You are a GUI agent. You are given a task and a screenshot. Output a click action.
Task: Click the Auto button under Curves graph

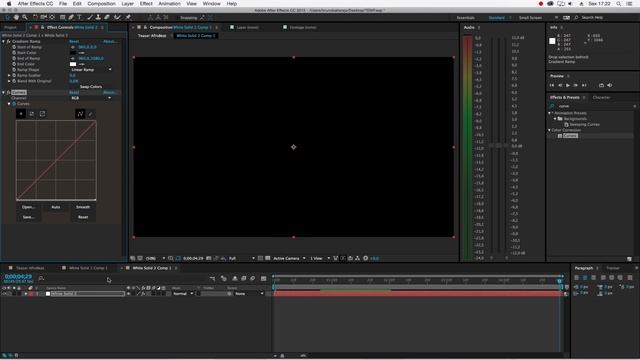[x=56, y=207]
